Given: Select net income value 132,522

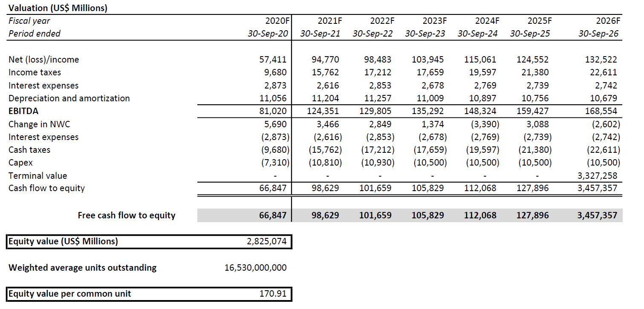Looking at the screenshot, I should [601, 60].
